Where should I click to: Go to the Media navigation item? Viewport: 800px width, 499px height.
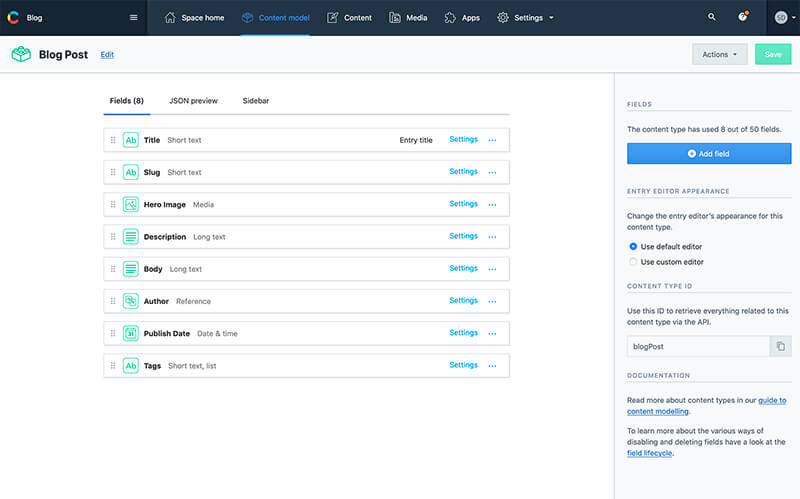(x=408, y=17)
